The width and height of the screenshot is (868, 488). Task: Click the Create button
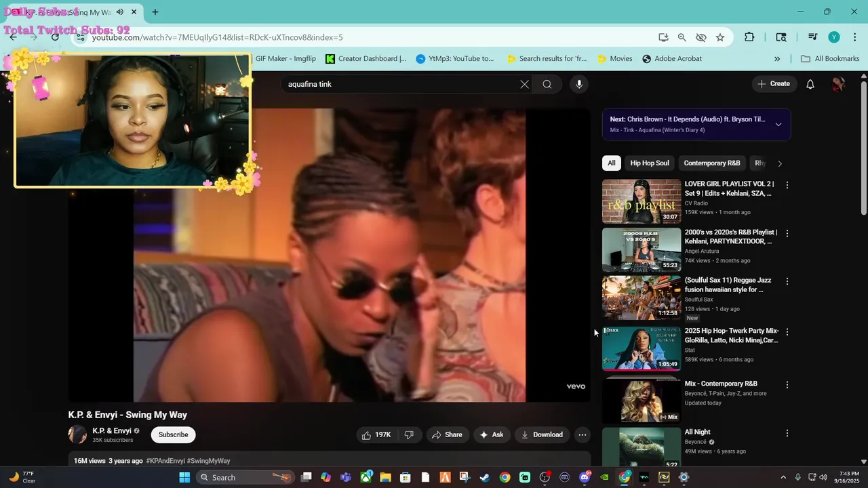pyautogui.click(x=774, y=84)
